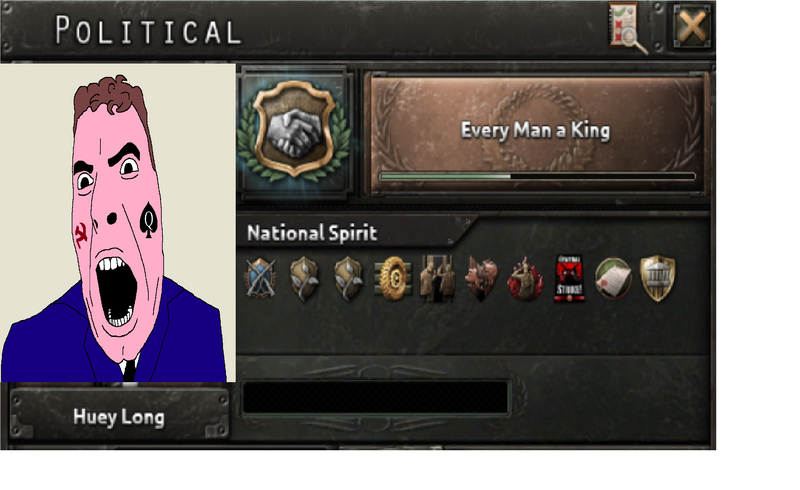The height and width of the screenshot is (490, 800).
Task: Open the decisions checklist with magnifier icon
Action: (627, 28)
